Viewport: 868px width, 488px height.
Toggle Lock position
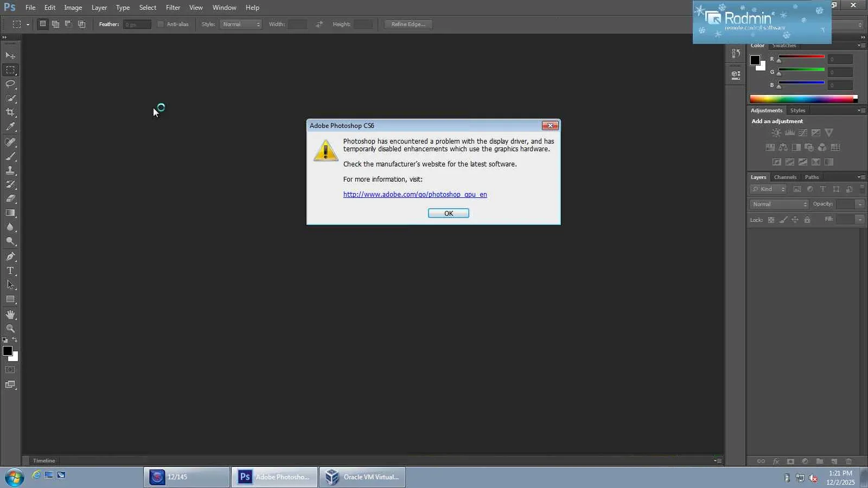pyautogui.click(x=795, y=220)
